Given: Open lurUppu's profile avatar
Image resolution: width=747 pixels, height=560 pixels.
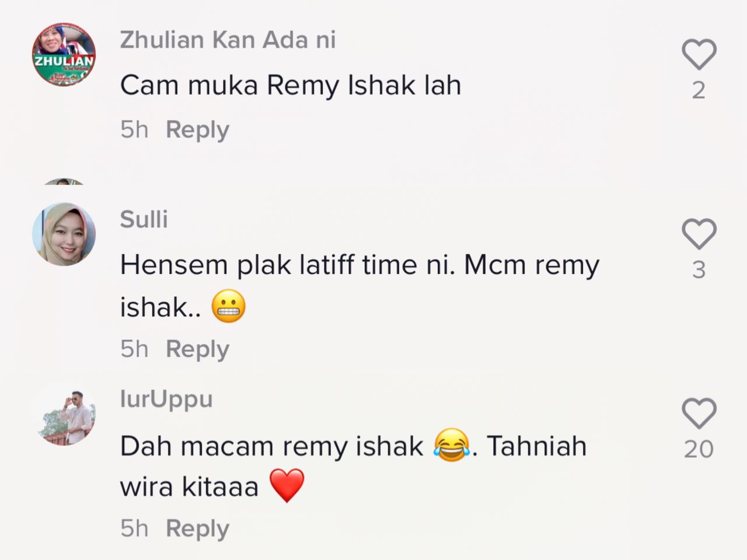Looking at the screenshot, I should coord(64,414).
